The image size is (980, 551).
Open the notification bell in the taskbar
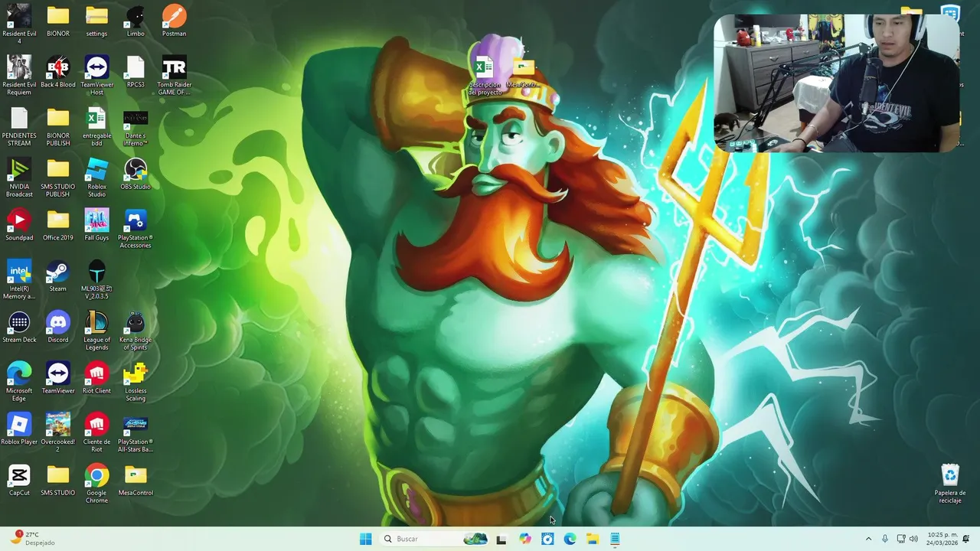pos(966,539)
